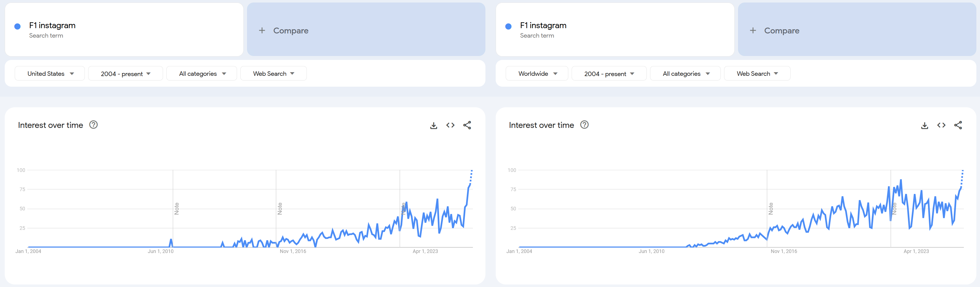Download left chart data as CSV
Screen dimensions: 980x287
[433, 125]
